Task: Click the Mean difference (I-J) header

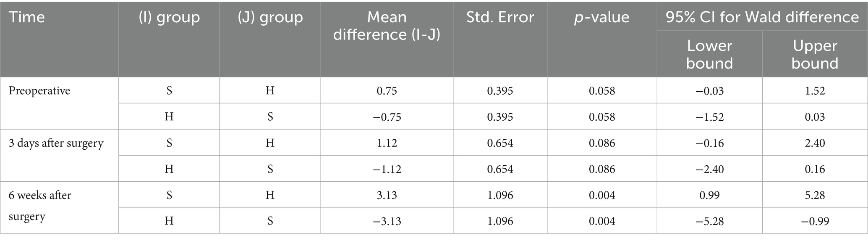Action: [x=387, y=26]
